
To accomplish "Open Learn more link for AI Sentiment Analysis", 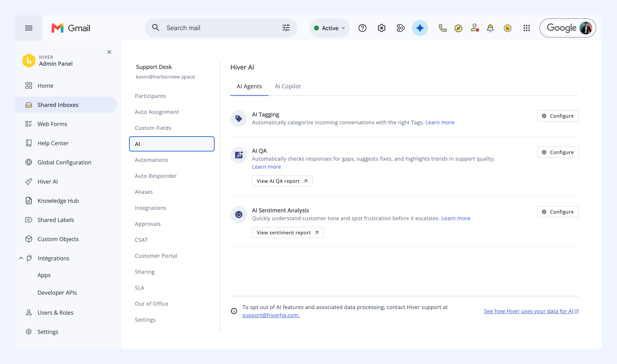I will (x=456, y=218).
